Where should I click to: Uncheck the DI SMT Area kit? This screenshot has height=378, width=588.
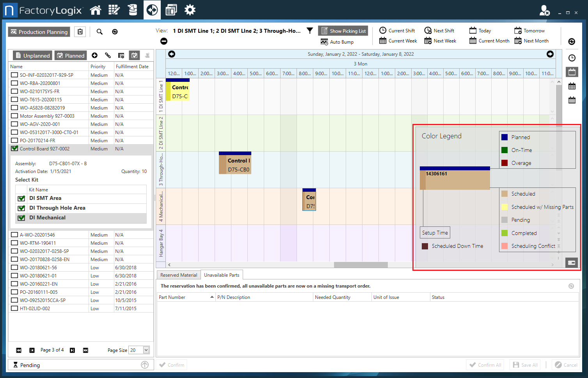21,198
